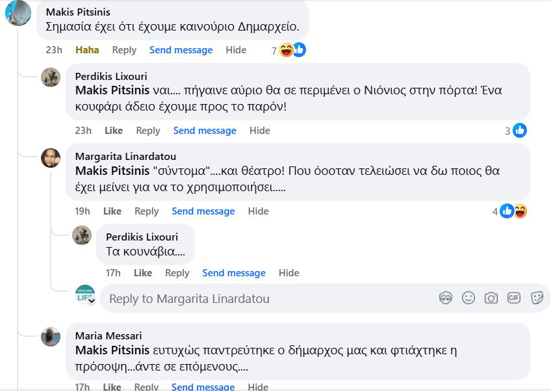Viewport: 551px width, 392px height.
Task: Like the "Τα κουνάβια...." reply
Action: (x=143, y=273)
